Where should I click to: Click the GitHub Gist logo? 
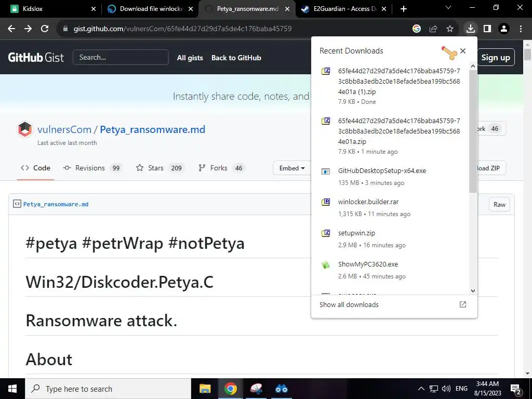coord(36,57)
